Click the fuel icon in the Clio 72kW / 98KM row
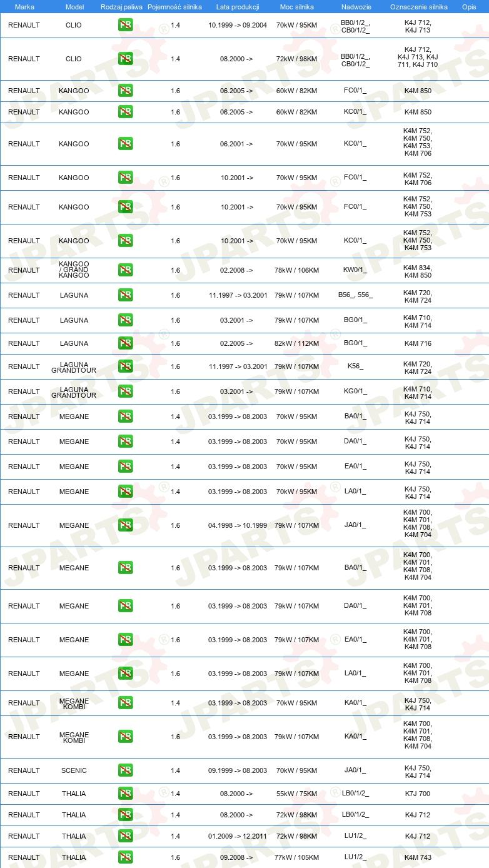 (x=126, y=59)
